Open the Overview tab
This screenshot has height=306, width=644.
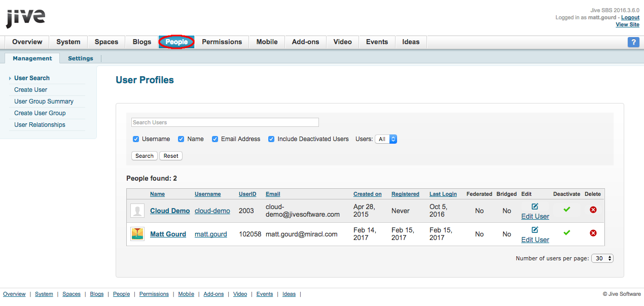tap(27, 42)
